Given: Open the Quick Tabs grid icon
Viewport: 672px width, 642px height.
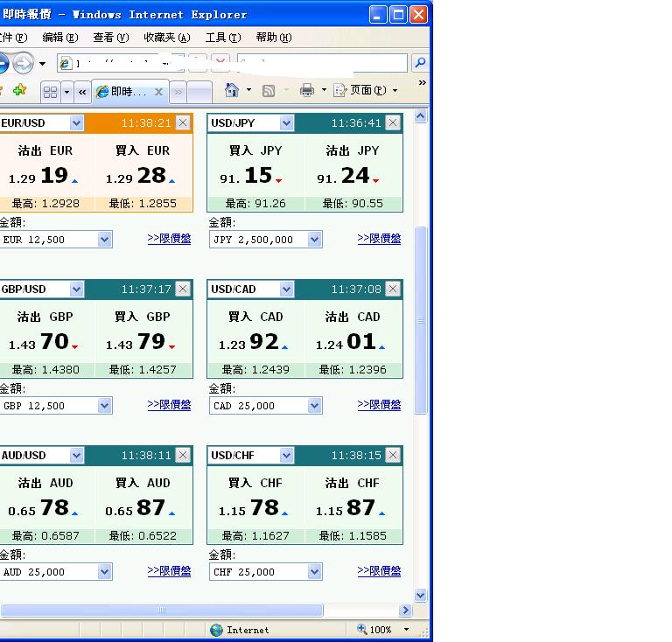Looking at the screenshot, I should pos(51,92).
